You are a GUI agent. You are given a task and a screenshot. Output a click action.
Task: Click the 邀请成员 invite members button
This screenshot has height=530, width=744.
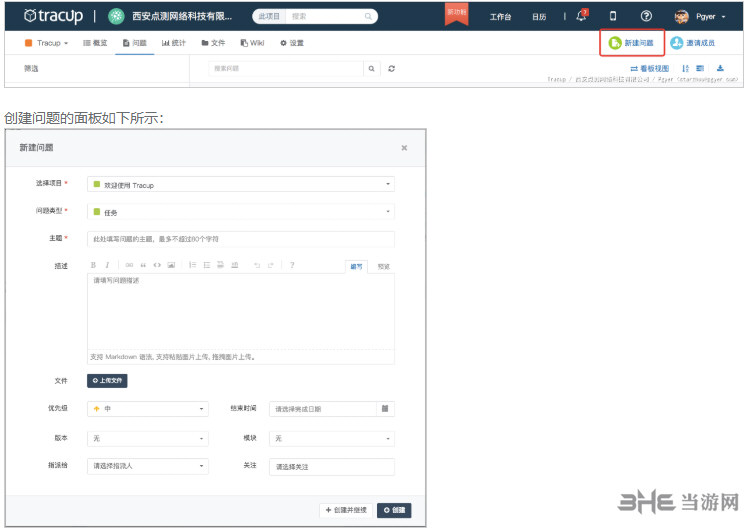click(x=693, y=43)
